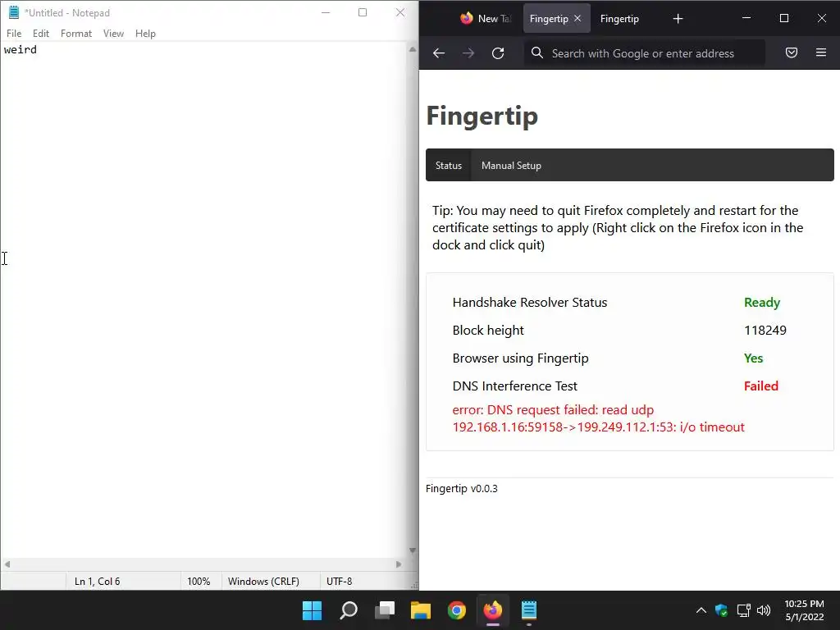Image resolution: width=840 pixels, height=630 pixels.
Task: Click the search magnifier in Firefox address bar
Action: [x=536, y=52]
